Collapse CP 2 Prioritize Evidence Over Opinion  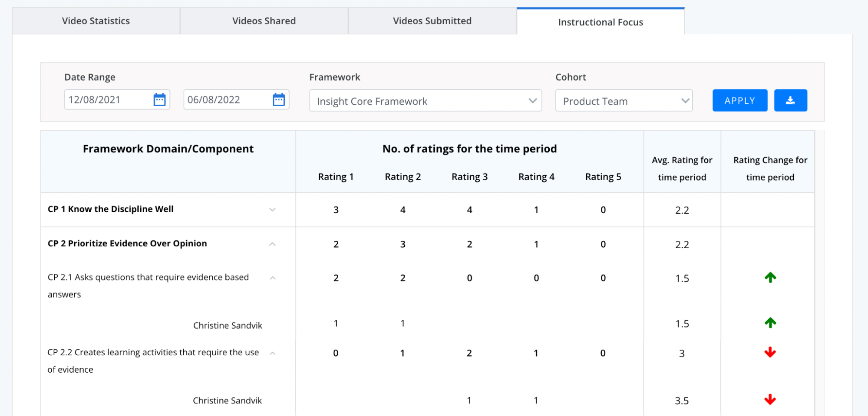pyautogui.click(x=272, y=244)
